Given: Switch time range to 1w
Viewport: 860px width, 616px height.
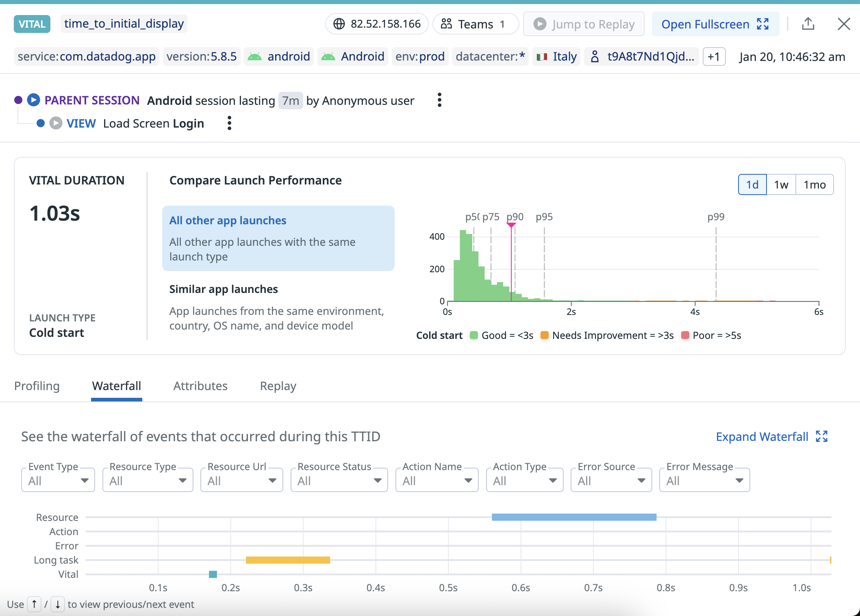Looking at the screenshot, I should pos(781,185).
